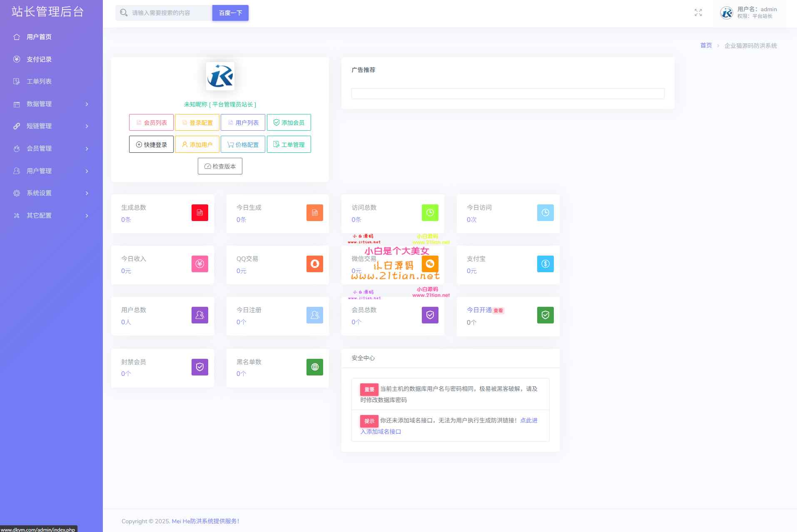Expand the 短链管理 sidebar submenu
The height and width of the screenshot is (532, 797).
pos(51,126)
